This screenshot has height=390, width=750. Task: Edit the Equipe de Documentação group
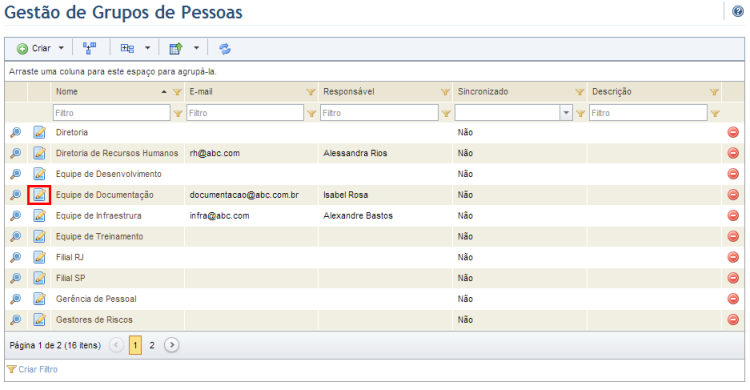pyautogui.click(x=39, y=195)
